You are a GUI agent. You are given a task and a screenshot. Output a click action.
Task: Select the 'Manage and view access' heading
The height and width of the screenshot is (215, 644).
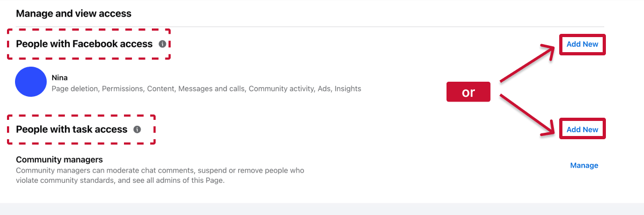[74, 13]
